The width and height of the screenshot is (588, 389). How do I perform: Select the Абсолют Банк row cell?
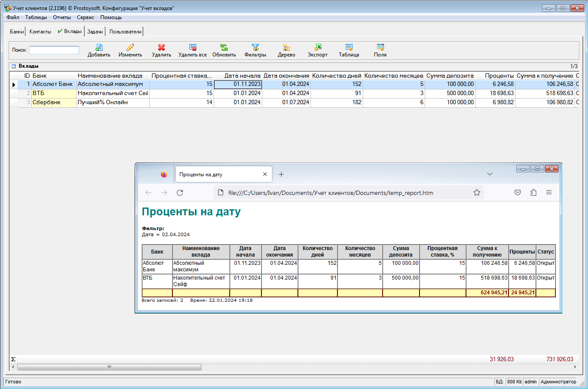[54, 84]
